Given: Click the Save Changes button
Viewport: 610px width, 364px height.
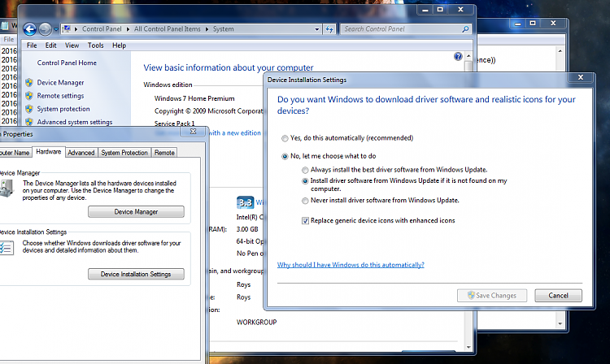Looking at the screenshot, I should pos(492,296).
